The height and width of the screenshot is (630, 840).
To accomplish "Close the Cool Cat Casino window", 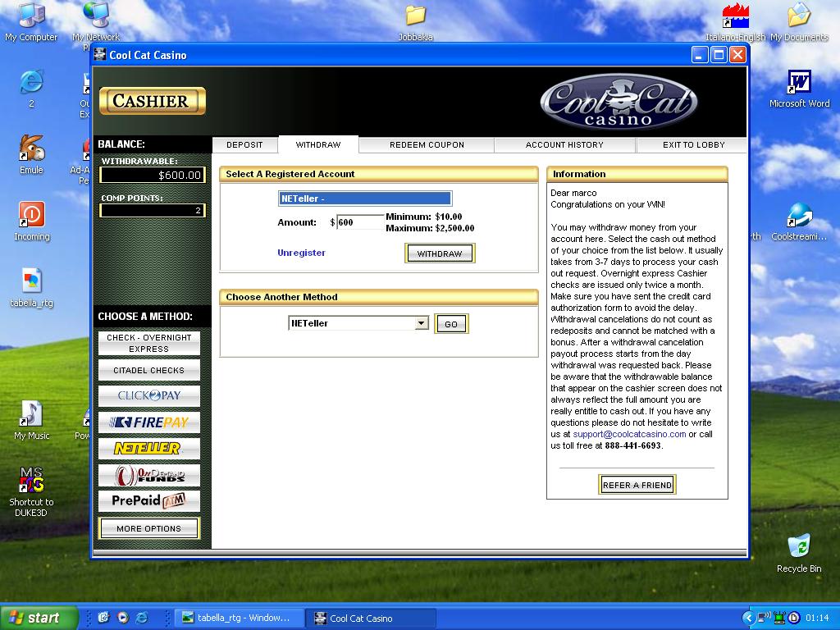I will click(x=737, y=55).
